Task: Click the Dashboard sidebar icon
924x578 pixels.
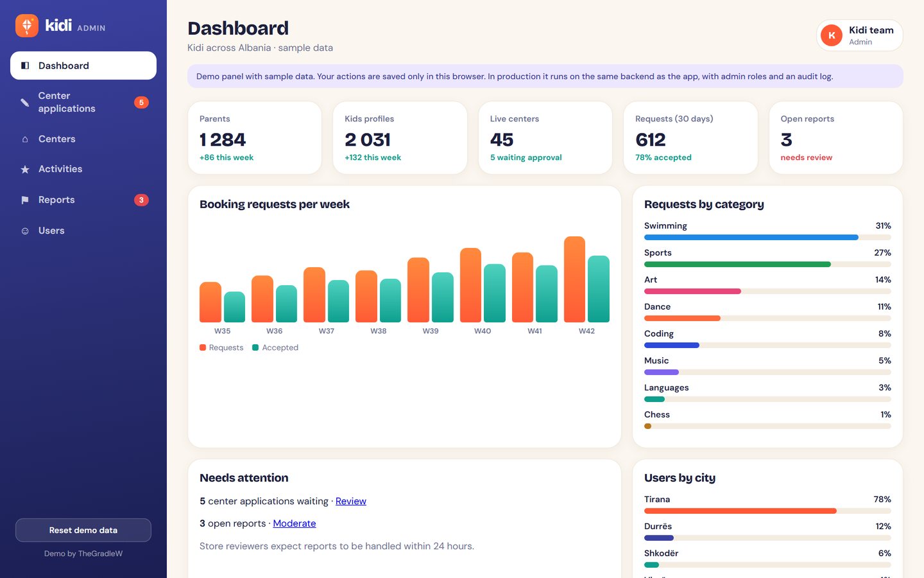Action: pyautogui.click(x=25, y=66)
